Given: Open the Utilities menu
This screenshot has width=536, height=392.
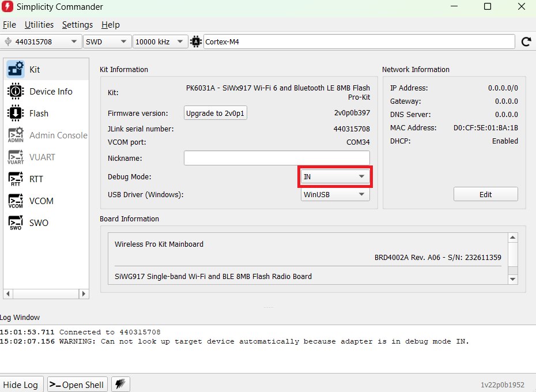Looking at the screenshot, I should point(39,25).
